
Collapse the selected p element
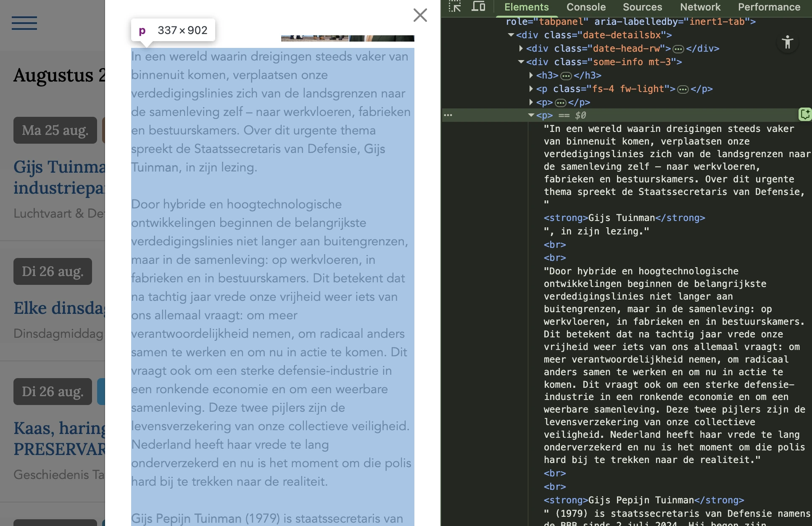click(x=531, y=115)
